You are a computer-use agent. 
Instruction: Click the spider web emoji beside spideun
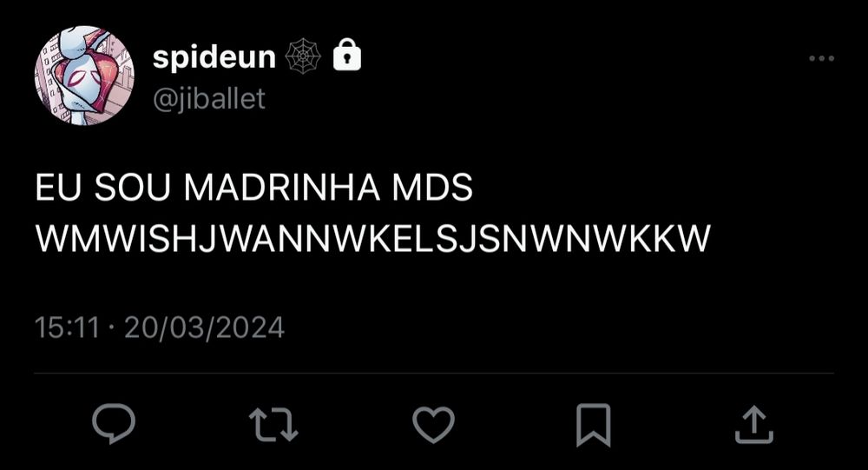tap(303, 56)
